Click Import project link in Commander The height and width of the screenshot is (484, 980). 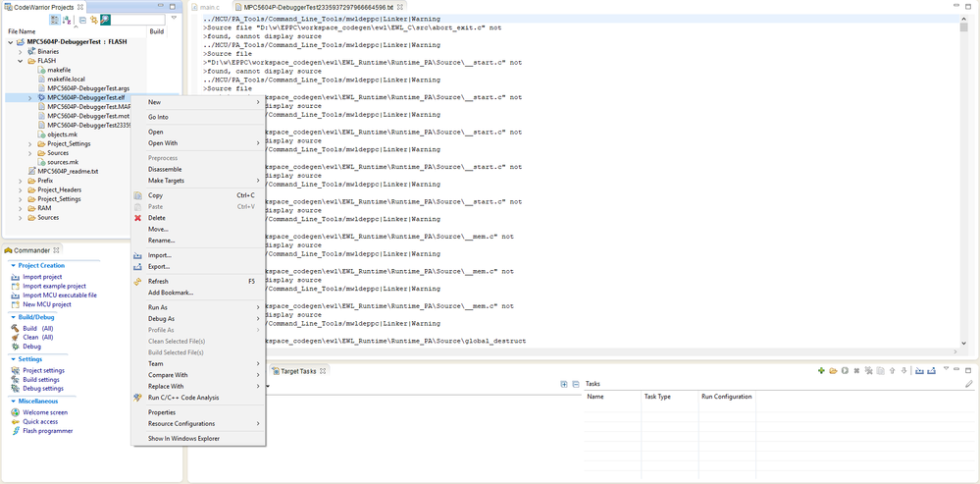[x=42, y=277]
